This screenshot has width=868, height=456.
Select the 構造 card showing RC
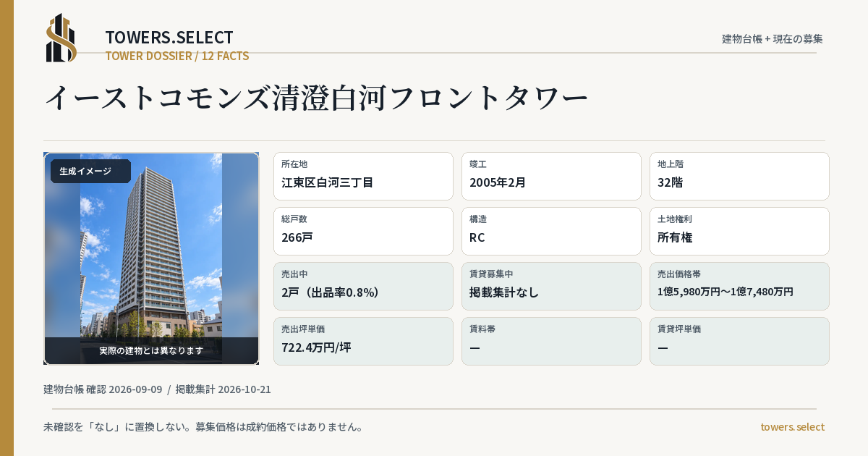pos(551,231)
